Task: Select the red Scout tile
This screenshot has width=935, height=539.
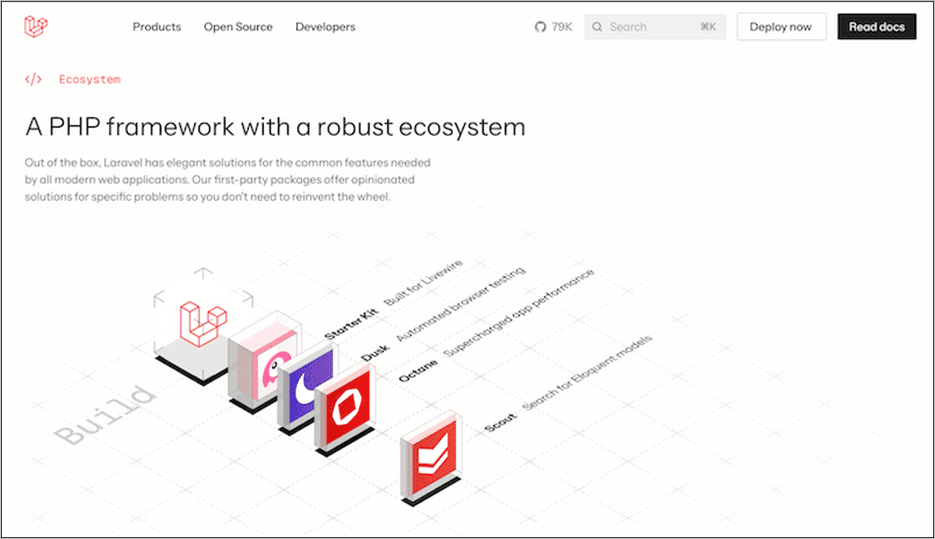Action: [x=431, y=458]
